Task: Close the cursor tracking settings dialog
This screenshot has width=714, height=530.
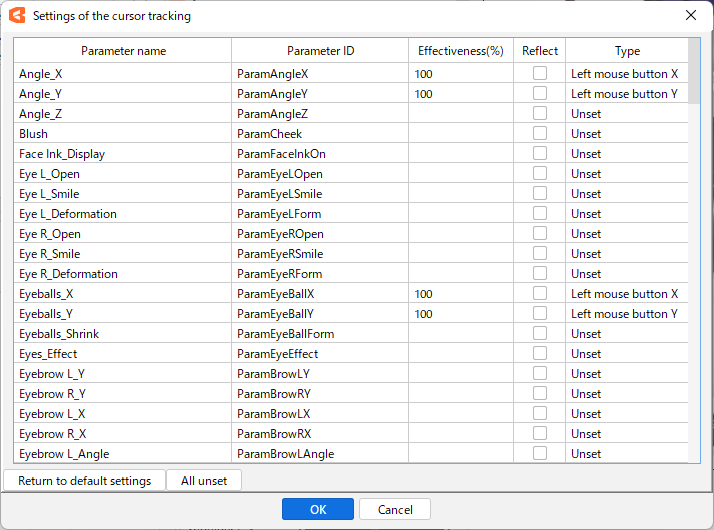Action: (x=690, y=15)
